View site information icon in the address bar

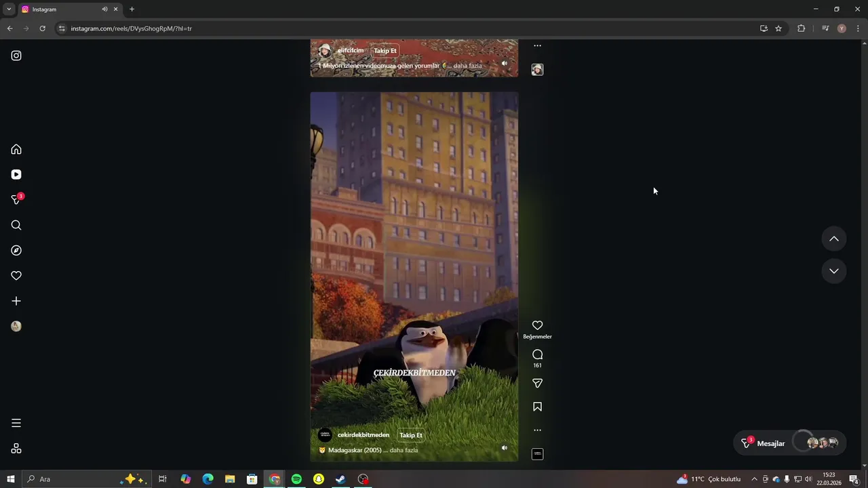[x=62, y=28]
